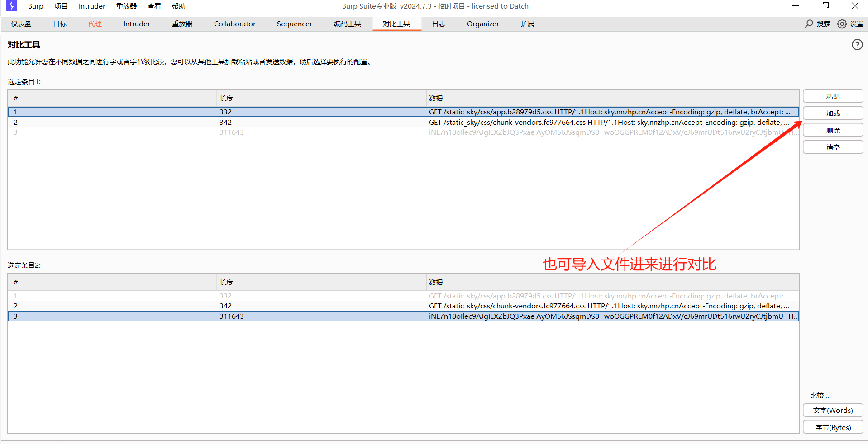This screenshot has width=868, height=444.
Task: Open the settings gear icon
Action: (842, 24)
